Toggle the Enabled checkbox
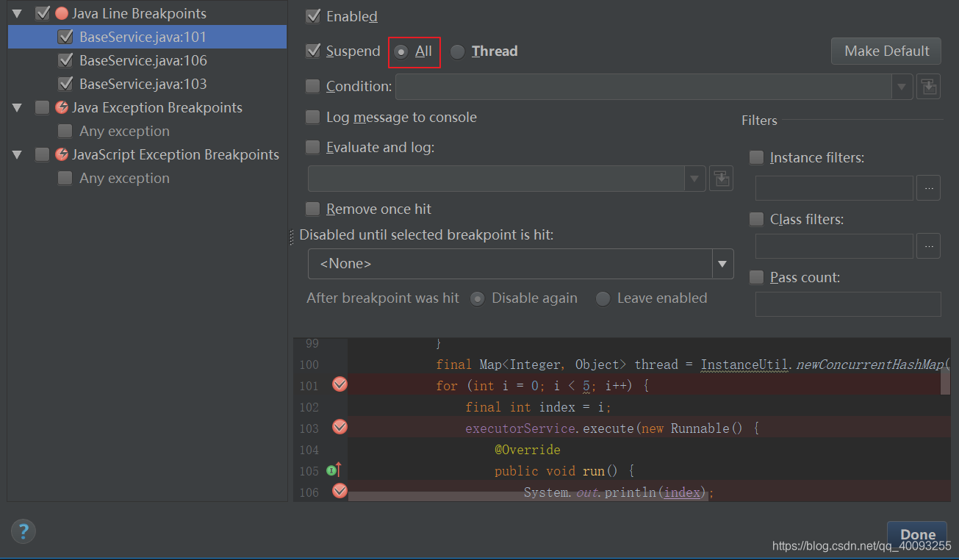The height and width of the screenshot is (560, 959). coord(313,15)
